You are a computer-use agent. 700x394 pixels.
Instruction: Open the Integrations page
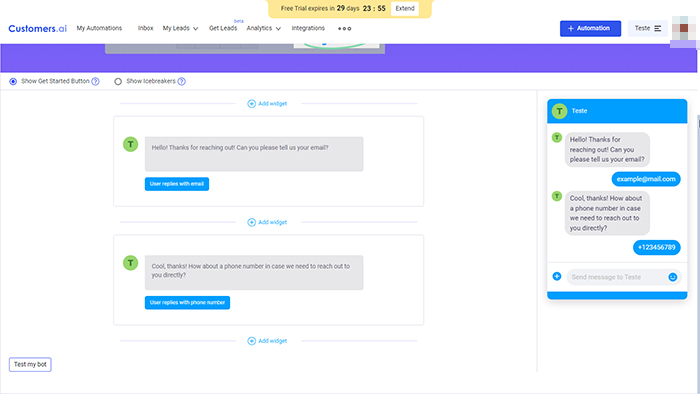point(308,28)
